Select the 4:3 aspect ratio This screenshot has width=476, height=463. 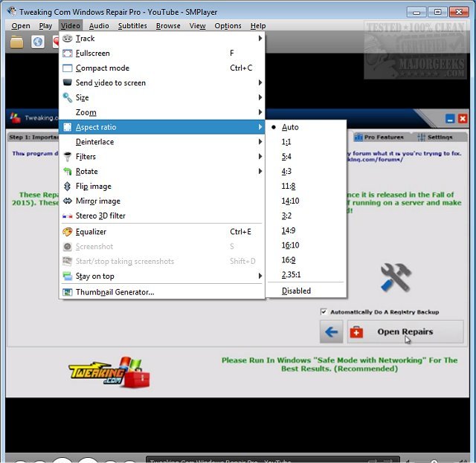306,172
